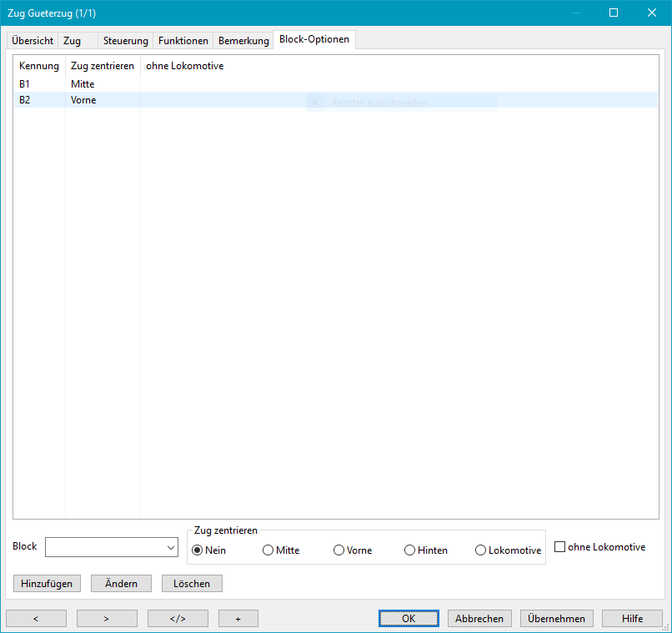Pick the Lokomotive radio option
The image size is (672, 633).
click(481, 550)
